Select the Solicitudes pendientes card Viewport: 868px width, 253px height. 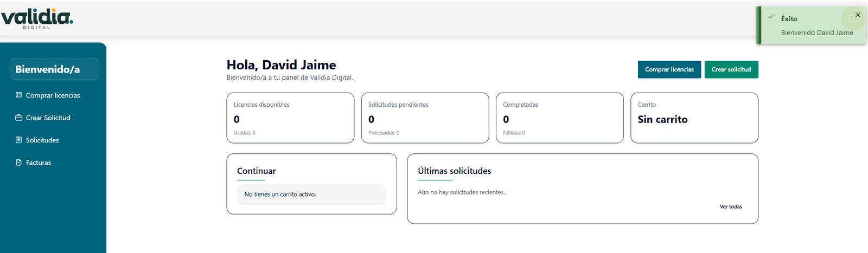pos(425,118)
